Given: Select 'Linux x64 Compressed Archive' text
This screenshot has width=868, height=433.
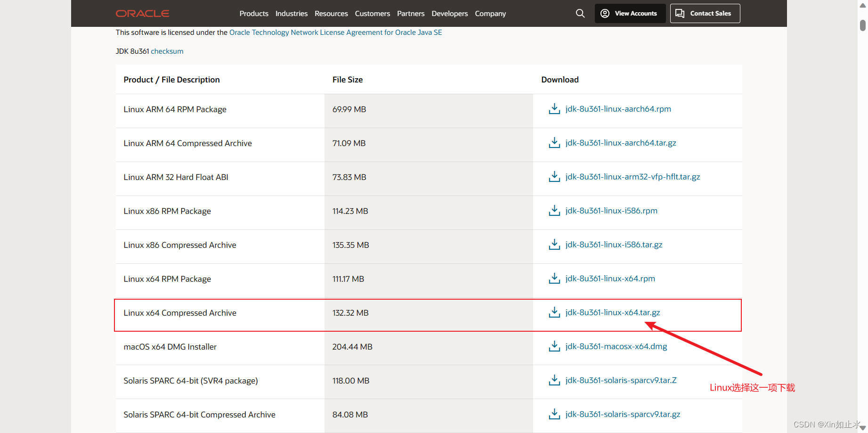Looking at the screenshot, I should pos(180,313).
